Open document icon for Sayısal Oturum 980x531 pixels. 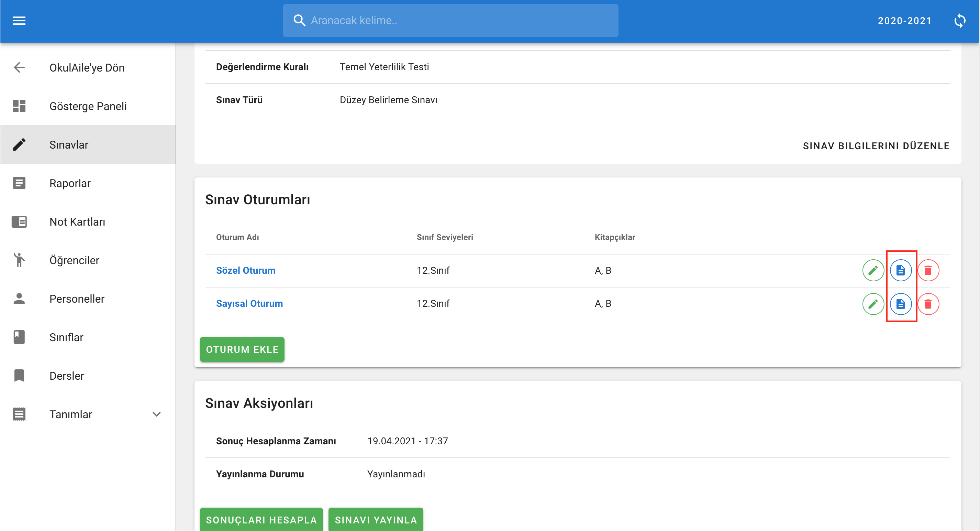(x=901, y=304)
